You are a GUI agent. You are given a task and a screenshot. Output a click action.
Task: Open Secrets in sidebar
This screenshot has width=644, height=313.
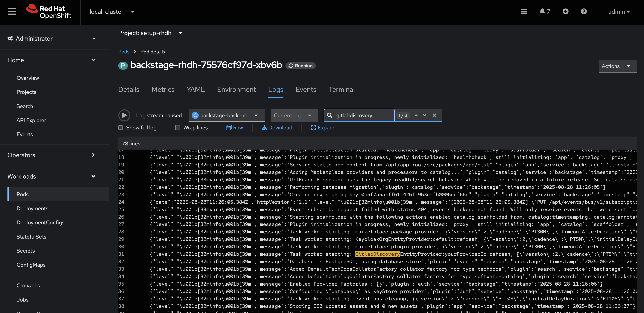26,251
